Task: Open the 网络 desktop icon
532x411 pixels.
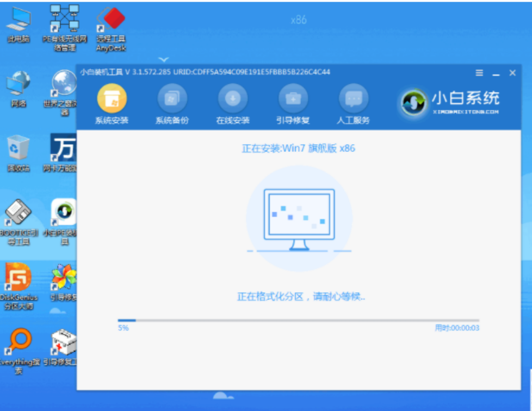Action: click(18, 86)
